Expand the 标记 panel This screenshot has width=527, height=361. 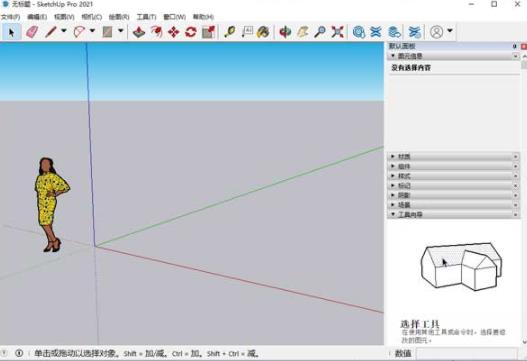coord(393,186)
